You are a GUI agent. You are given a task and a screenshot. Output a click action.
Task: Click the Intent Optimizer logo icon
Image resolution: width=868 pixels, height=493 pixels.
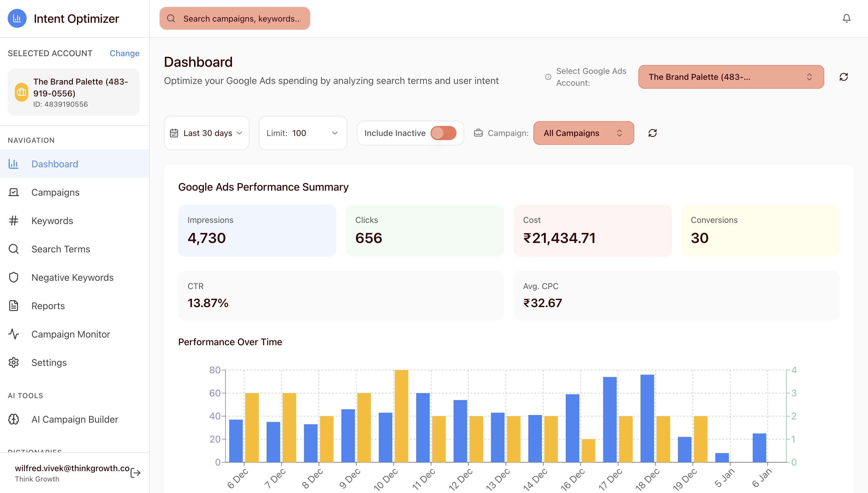(17, 18)
